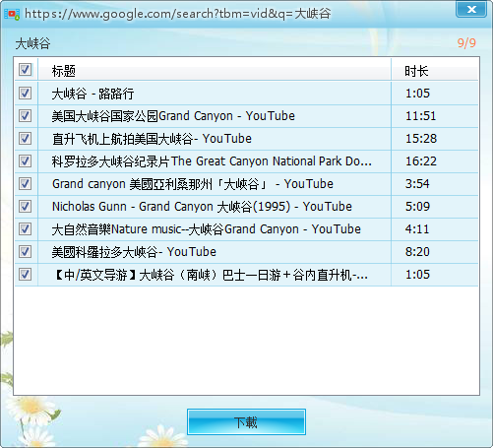Deselect 直升飞机上航拍美国大峡谷 checkbox
The width and height of the screenshot is (493, 448).
coord(25,139)
